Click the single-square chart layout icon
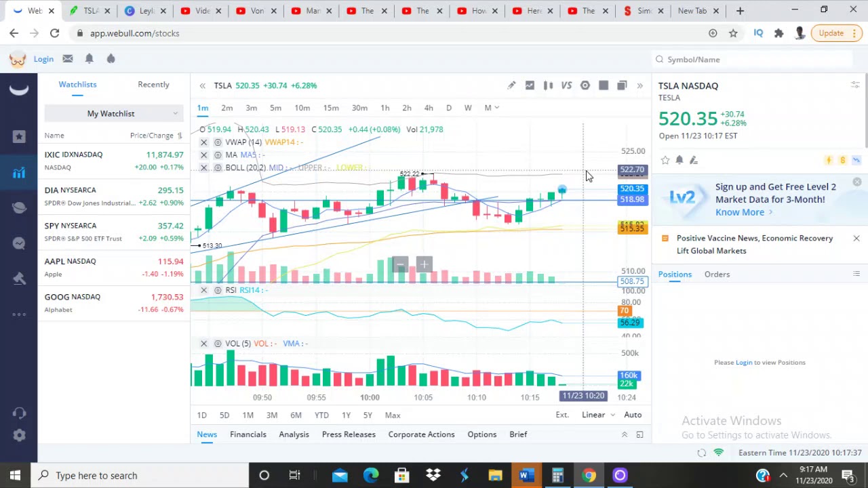868x488 pixels. (x=604, y=85)
